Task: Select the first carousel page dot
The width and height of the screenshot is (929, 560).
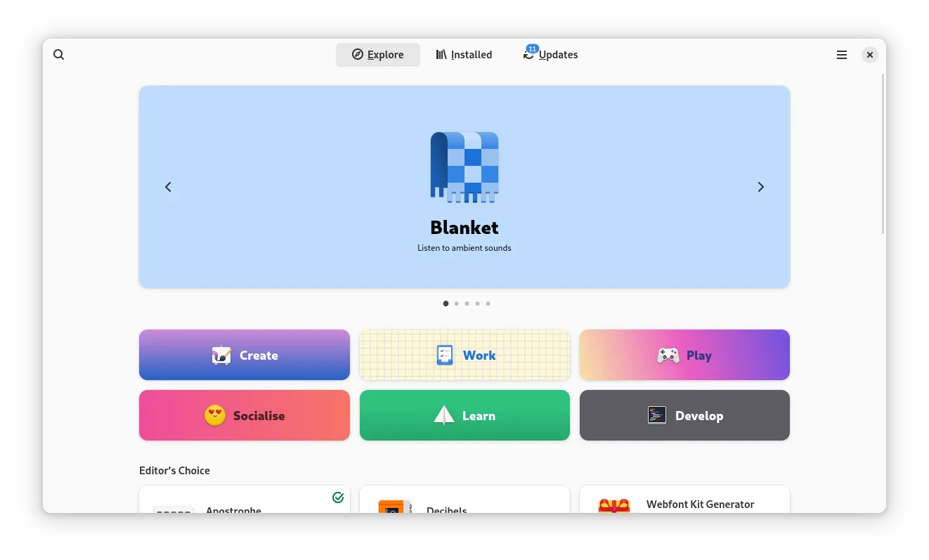Action: point(446,304)
